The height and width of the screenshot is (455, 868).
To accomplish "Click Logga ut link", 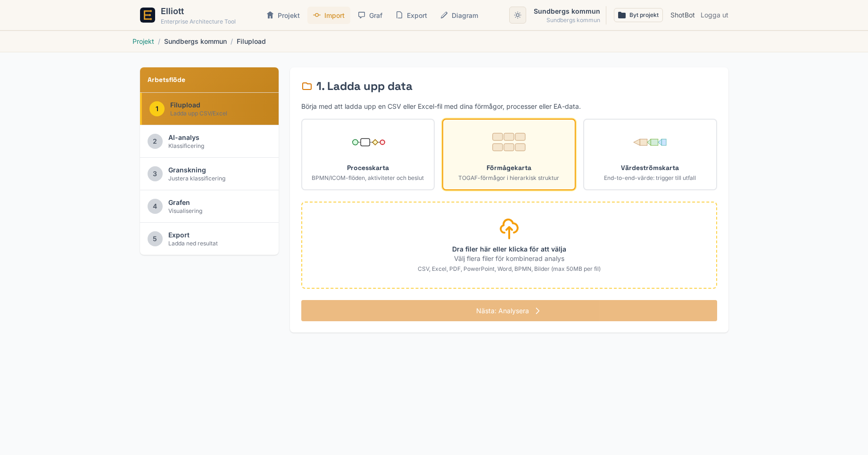I will tap(714, 15).
